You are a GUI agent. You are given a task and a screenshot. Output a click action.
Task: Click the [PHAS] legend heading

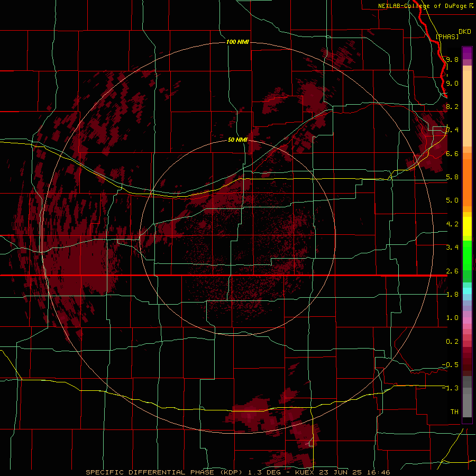447,36
